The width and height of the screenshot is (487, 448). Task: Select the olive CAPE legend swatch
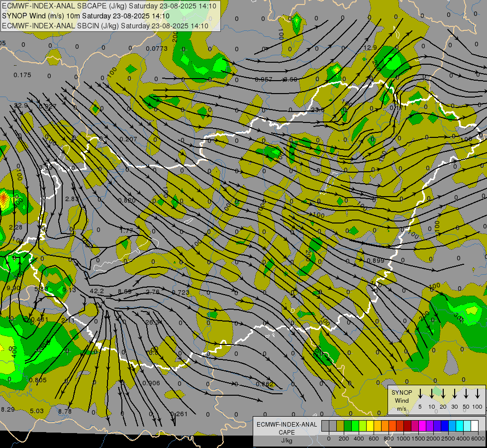pyautogui.click(x=340, y=426)
